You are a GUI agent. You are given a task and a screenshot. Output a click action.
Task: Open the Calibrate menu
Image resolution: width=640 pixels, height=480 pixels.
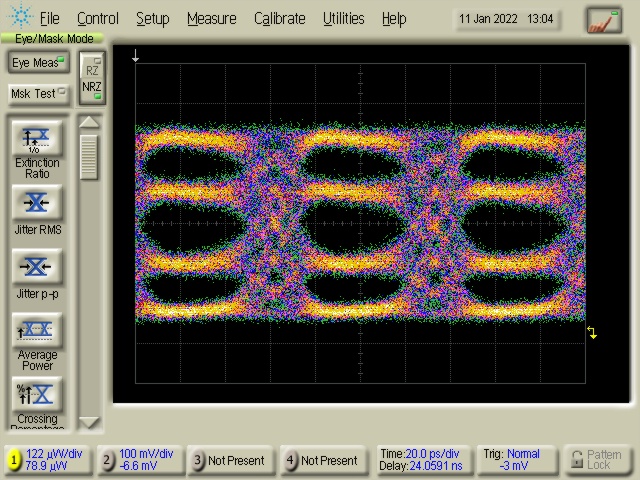click(280, 18)
